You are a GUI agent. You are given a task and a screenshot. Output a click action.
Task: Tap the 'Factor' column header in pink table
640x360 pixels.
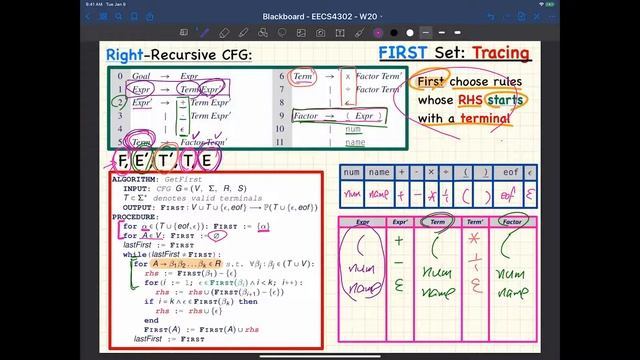512,222
